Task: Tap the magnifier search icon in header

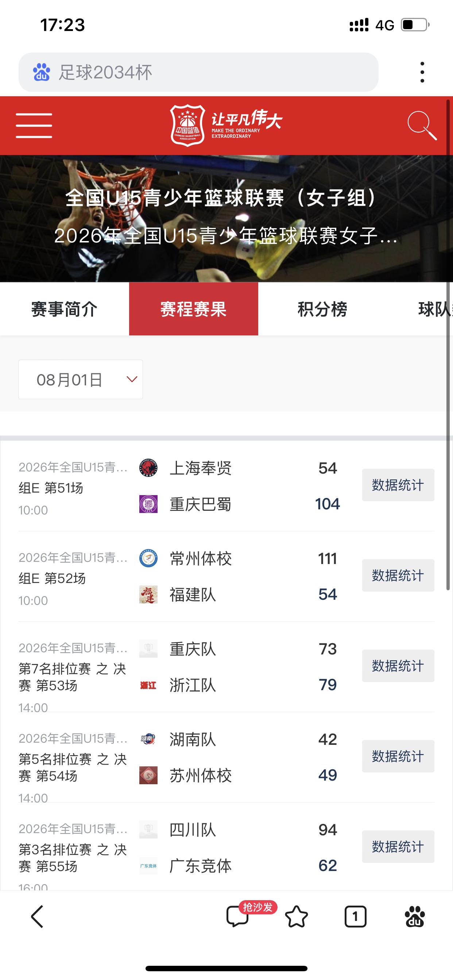Action: [x=422, y=125]
